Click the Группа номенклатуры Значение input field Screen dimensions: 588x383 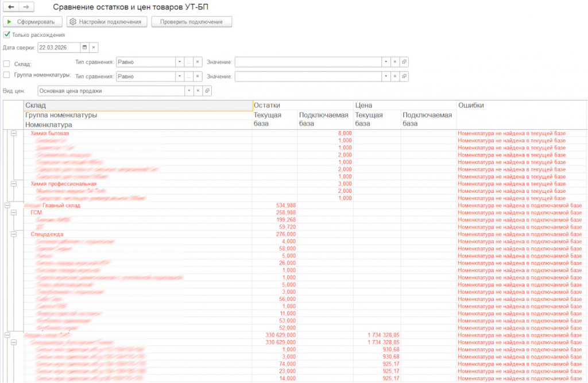pyautogui.click(x=308, y=76)
